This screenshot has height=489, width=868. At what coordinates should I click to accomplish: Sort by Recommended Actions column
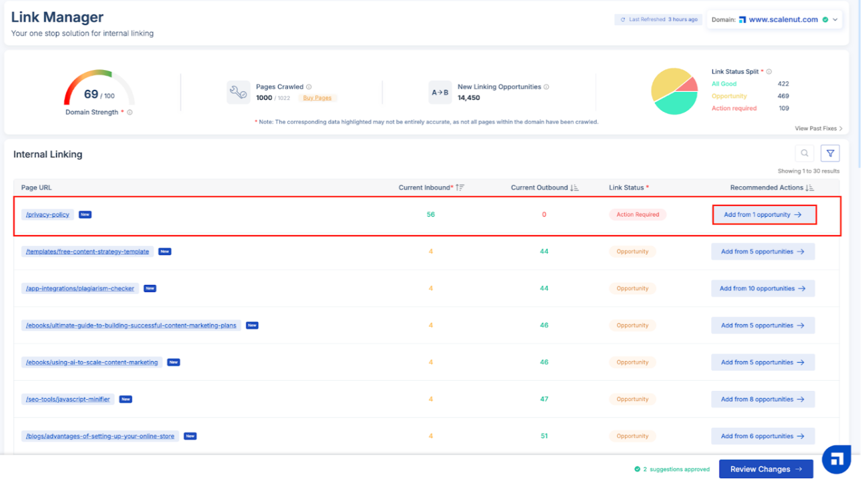click(810, 188)
